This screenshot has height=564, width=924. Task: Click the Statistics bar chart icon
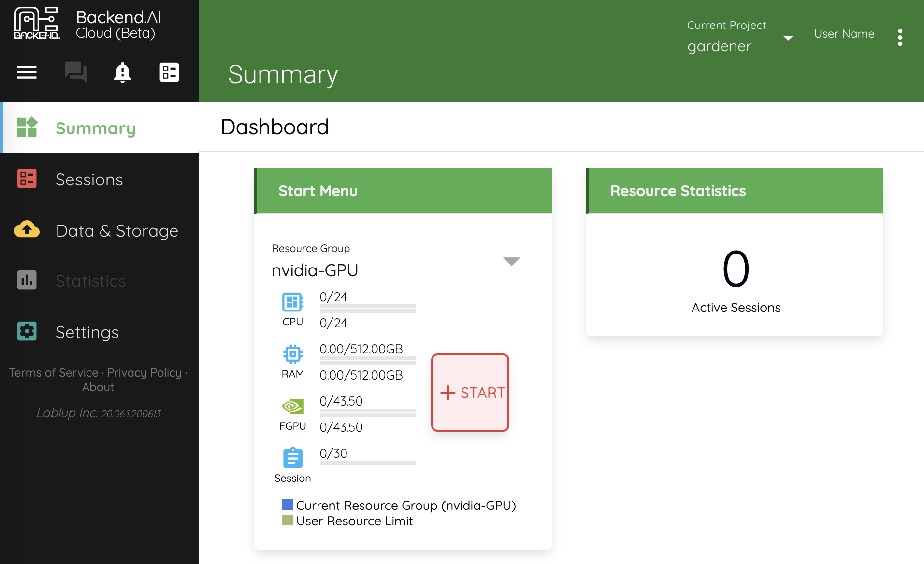[27, 280]
